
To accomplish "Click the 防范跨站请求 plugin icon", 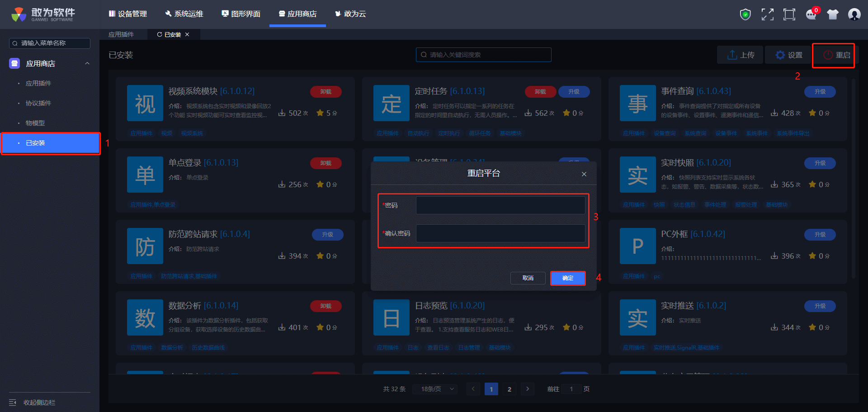I will pyautogui.click(x=145, y=246).
